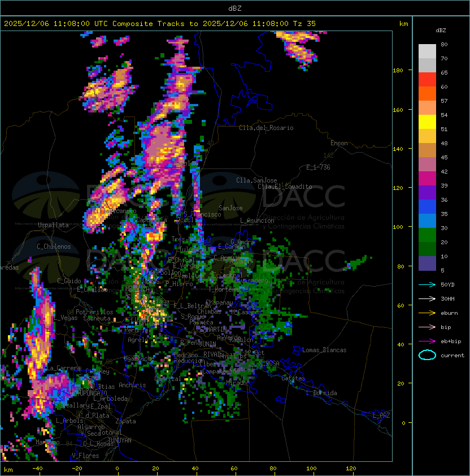470x476 pixels.
Task: Click the Potrerillos map label
Action: point(94,312)
